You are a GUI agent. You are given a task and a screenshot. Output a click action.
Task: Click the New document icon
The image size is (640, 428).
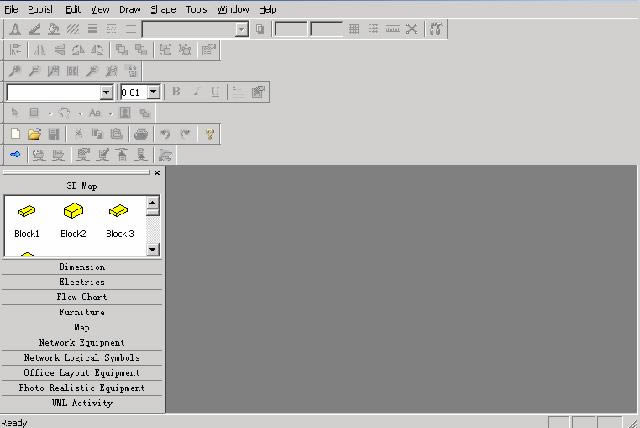tap(15, 134)
